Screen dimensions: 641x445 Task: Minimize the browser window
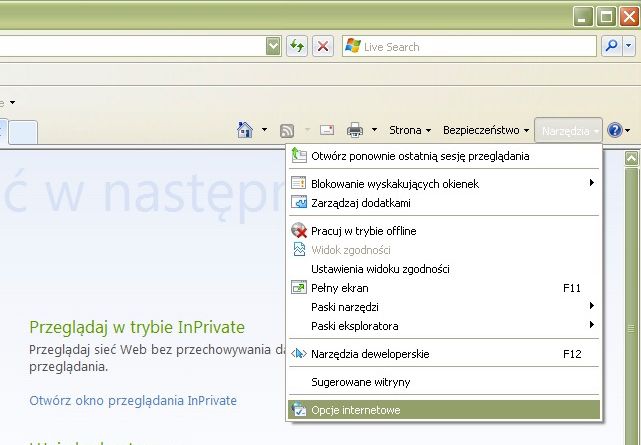coord(583,17)
